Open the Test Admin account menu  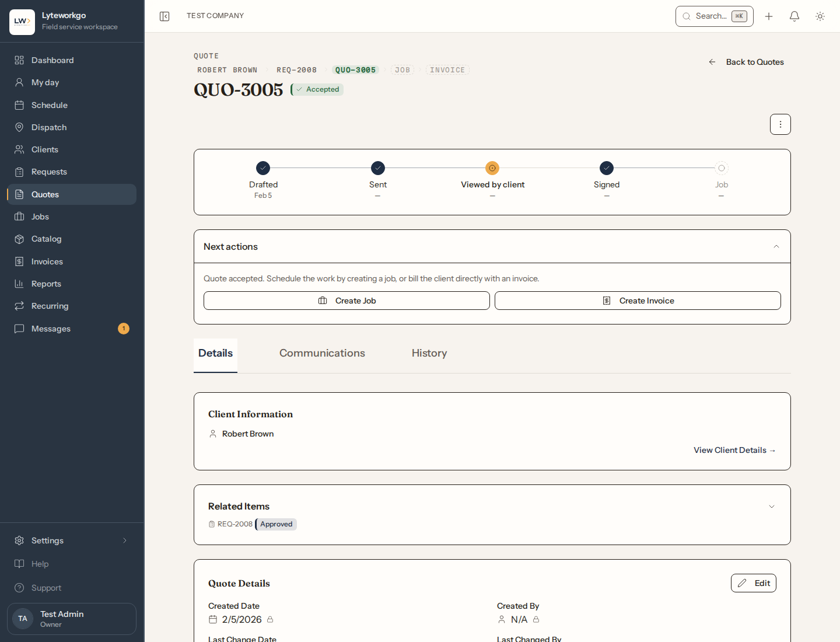click(72, 619)
